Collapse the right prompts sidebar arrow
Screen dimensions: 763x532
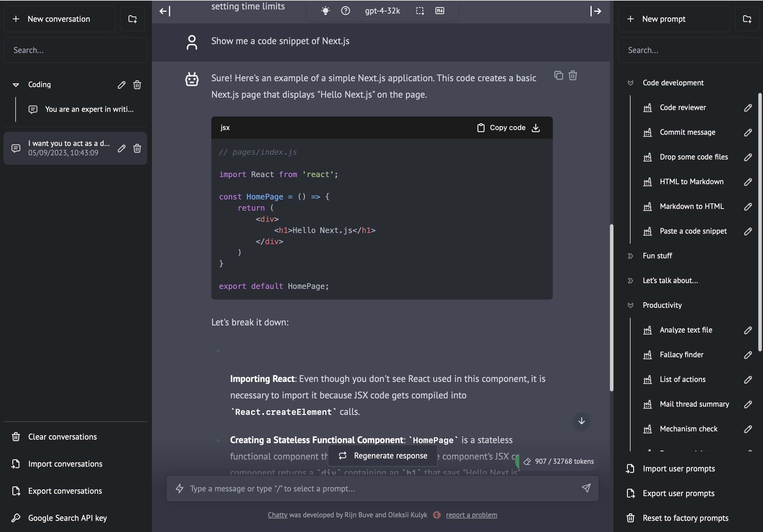point(596,11)
